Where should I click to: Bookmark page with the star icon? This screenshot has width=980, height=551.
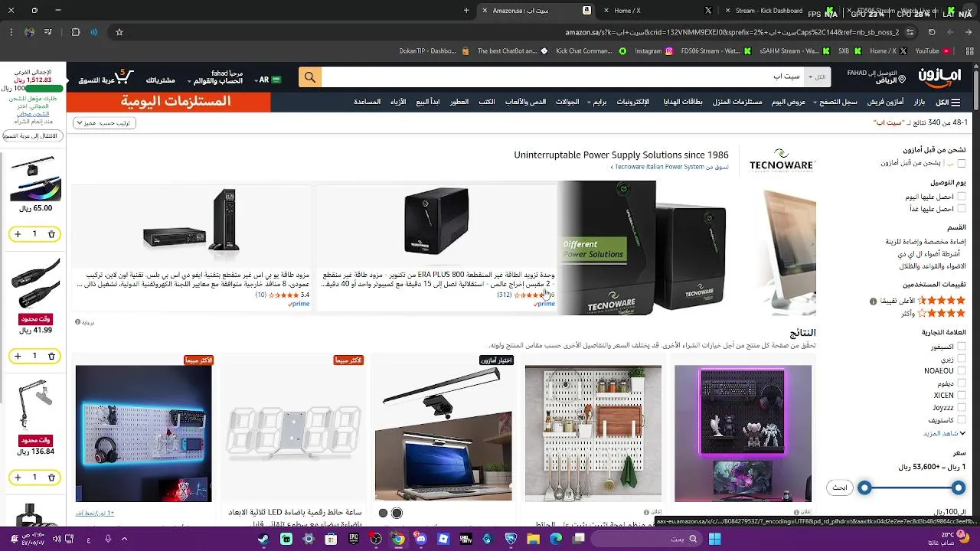119,32
